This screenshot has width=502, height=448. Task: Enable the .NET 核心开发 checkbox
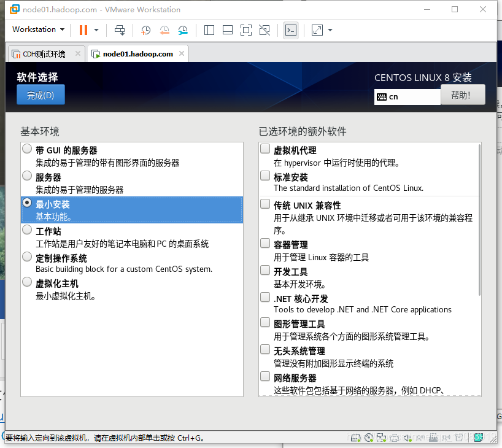click(x=265, y=297)
